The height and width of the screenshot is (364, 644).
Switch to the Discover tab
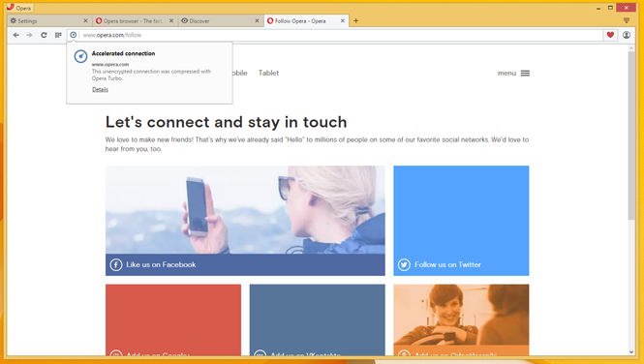[221, 21]
